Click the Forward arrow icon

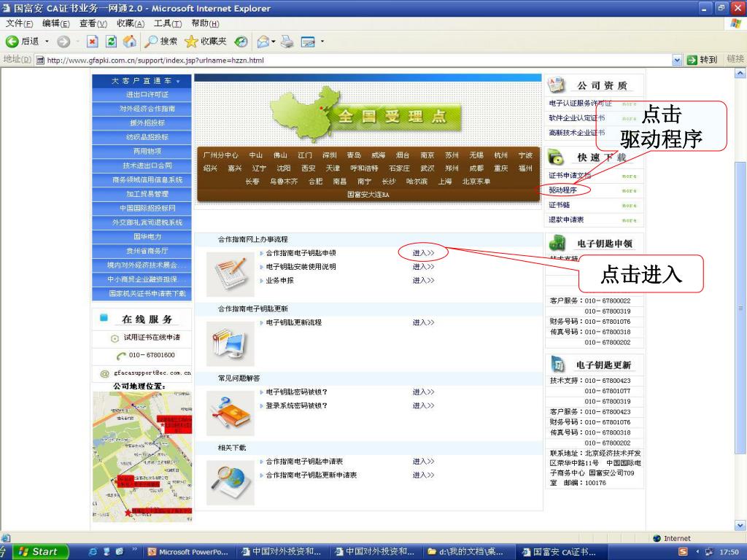[x=63, y=42]
